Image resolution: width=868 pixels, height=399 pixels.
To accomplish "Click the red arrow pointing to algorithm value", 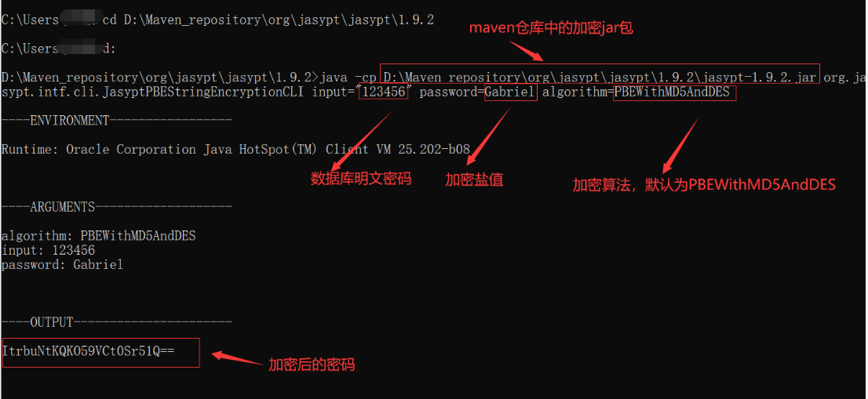I will coord(680,145).
